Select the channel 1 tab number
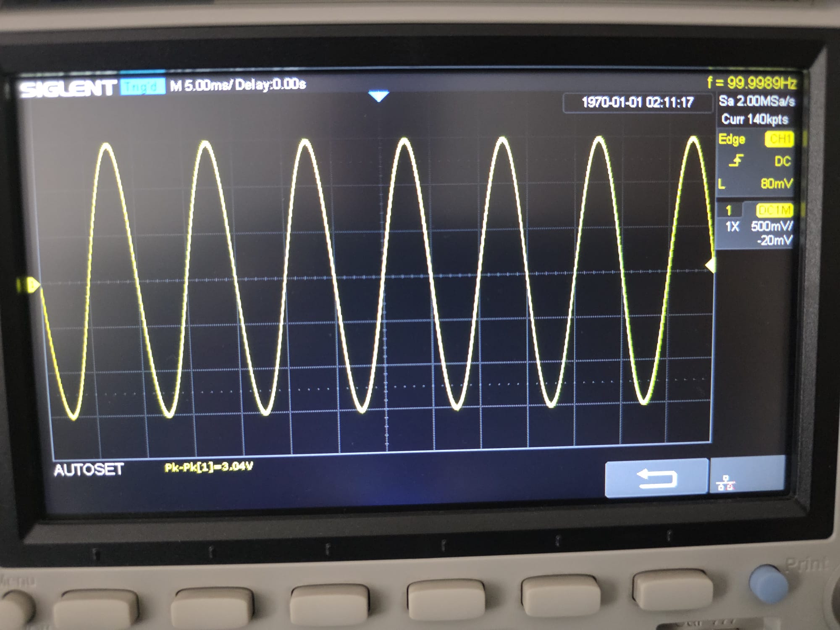This screenshot has width=840, height=630. click(729, 210)
